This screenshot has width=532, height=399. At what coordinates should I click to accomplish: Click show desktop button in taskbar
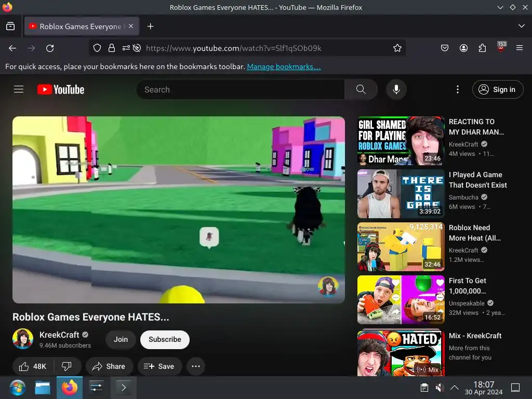point(515,388)
